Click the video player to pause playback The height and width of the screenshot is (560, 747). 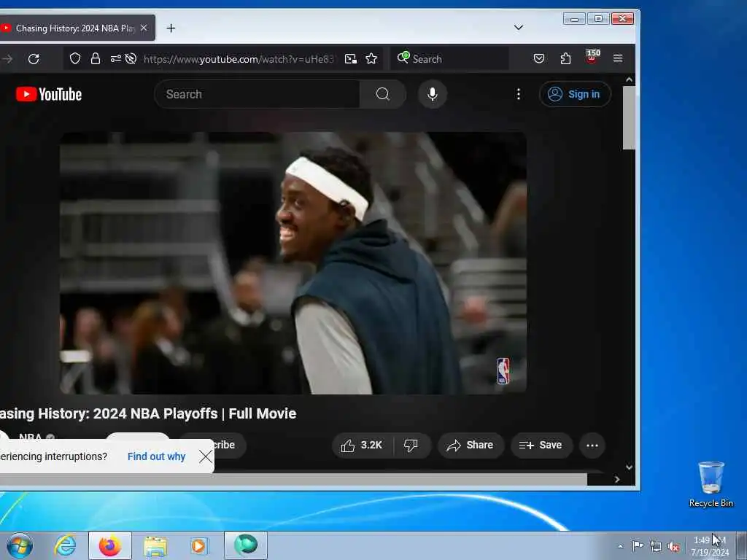tap(293, 262)
